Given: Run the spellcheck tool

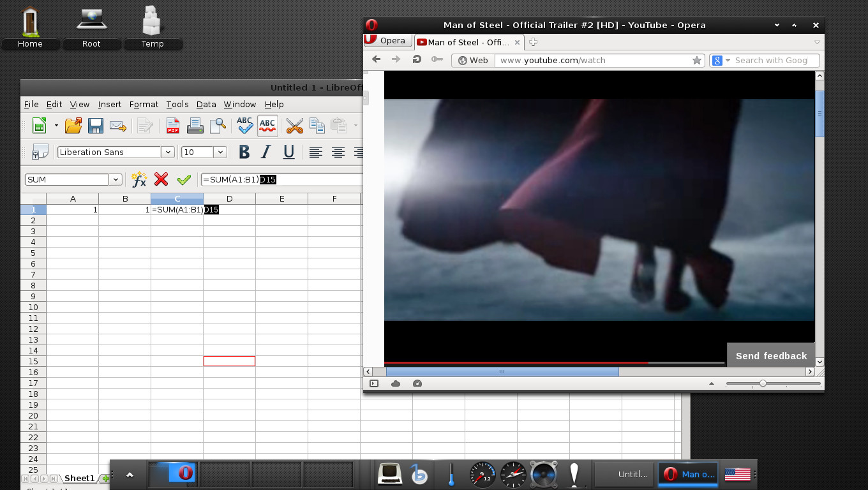Looking at the screenshot, I should pos(244,125).
